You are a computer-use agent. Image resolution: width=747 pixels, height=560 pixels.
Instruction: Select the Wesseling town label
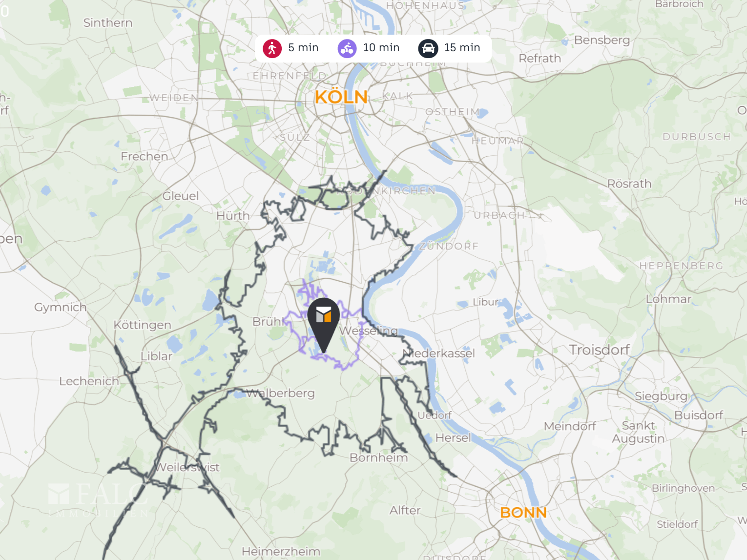point(369,331)
